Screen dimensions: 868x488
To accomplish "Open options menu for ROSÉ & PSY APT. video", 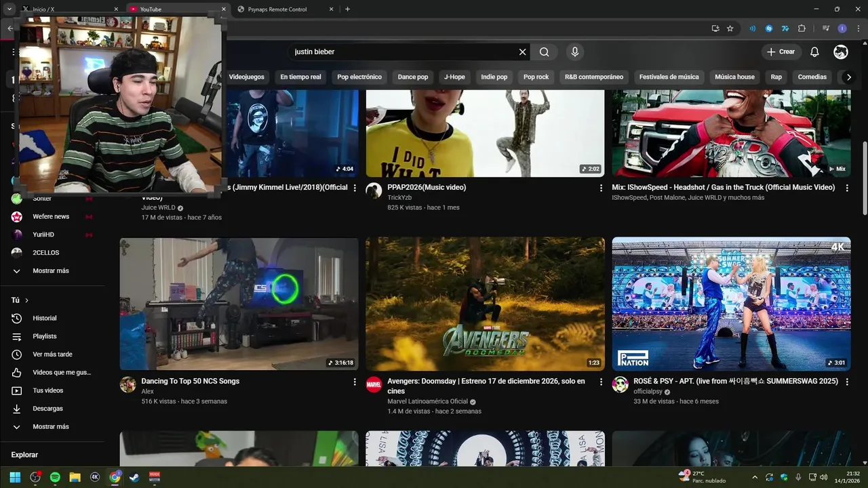I will click(x=847, y=382).
